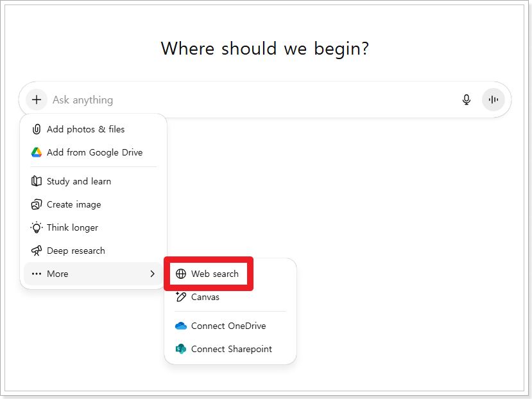Start voice mode with waveform icon

(x=493, y=100)
